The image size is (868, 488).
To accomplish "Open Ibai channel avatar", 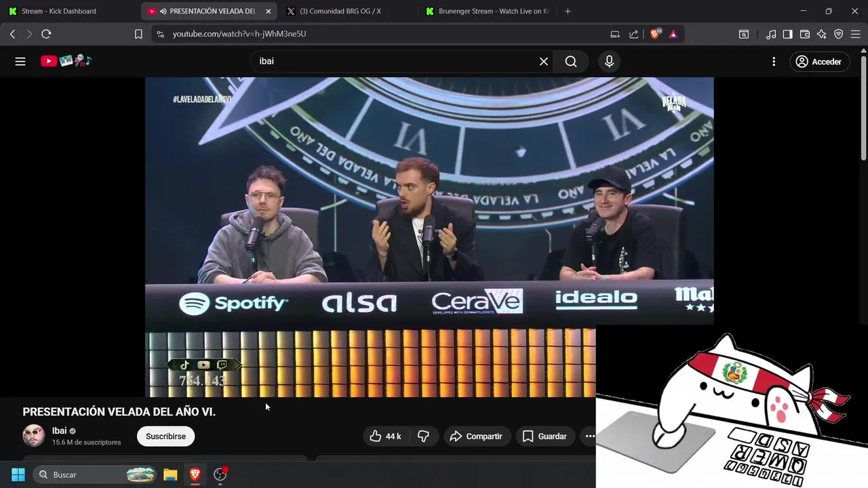I will pyautogui.click(x=34, y=436).
